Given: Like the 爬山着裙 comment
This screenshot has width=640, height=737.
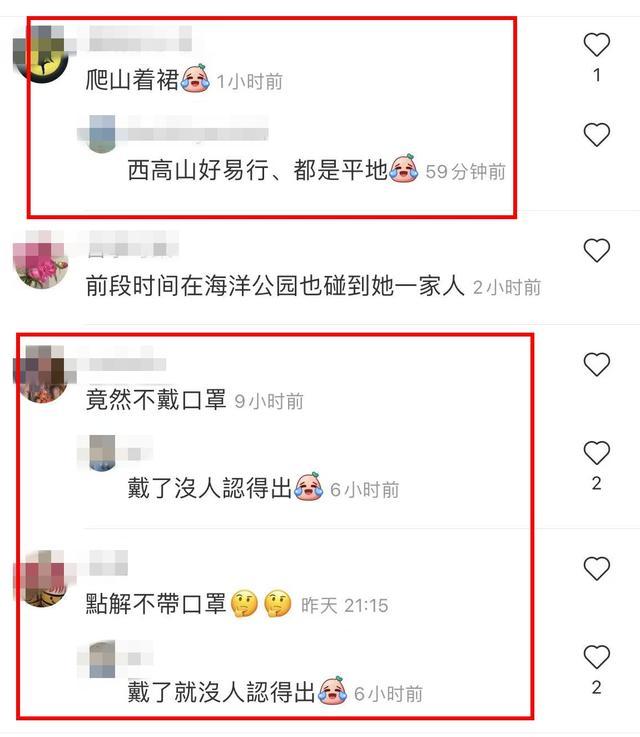Looking at the screenshot, I should point(596,45).
